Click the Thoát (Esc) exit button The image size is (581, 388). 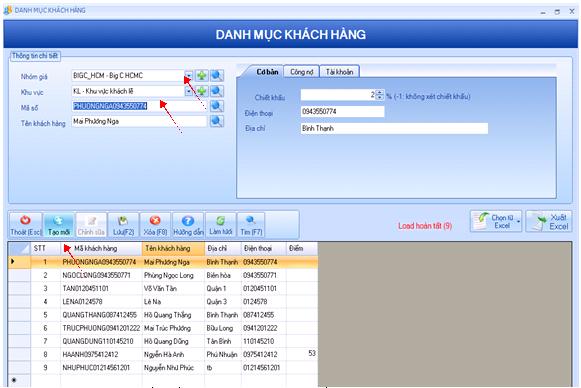(26, 225)
